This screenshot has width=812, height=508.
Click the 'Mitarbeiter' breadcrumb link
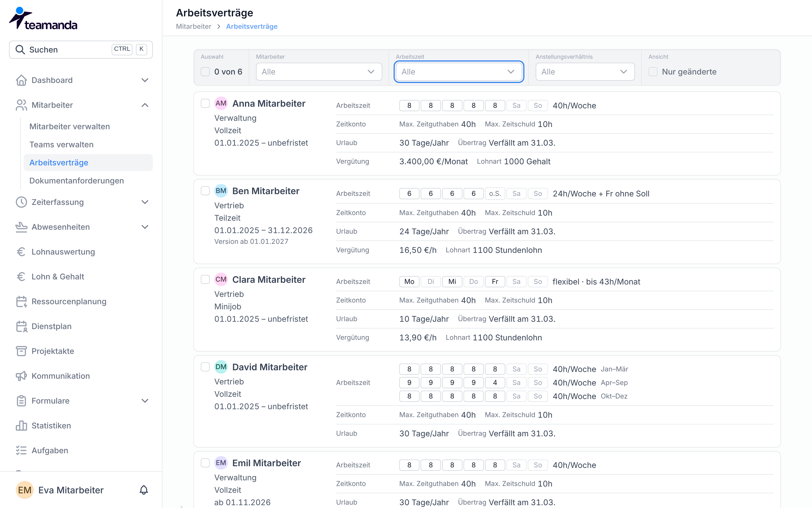pyautogui.click(x=193, y=27)
